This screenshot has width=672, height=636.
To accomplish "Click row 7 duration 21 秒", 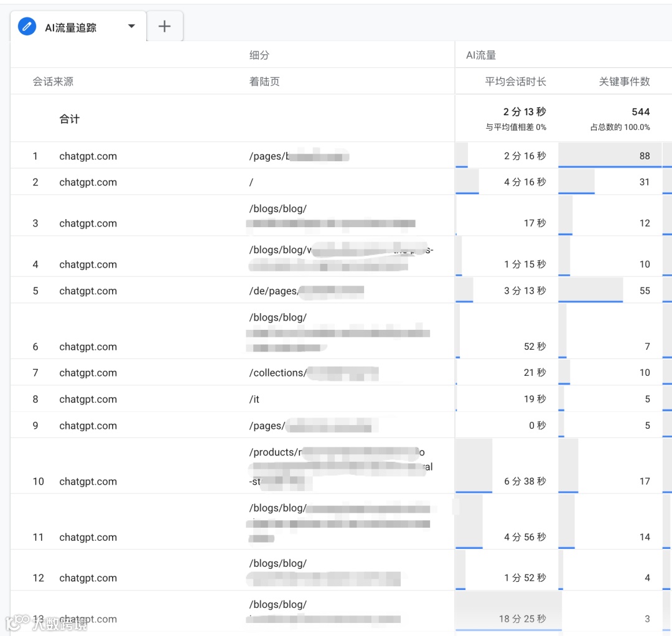I will [535, 373].
